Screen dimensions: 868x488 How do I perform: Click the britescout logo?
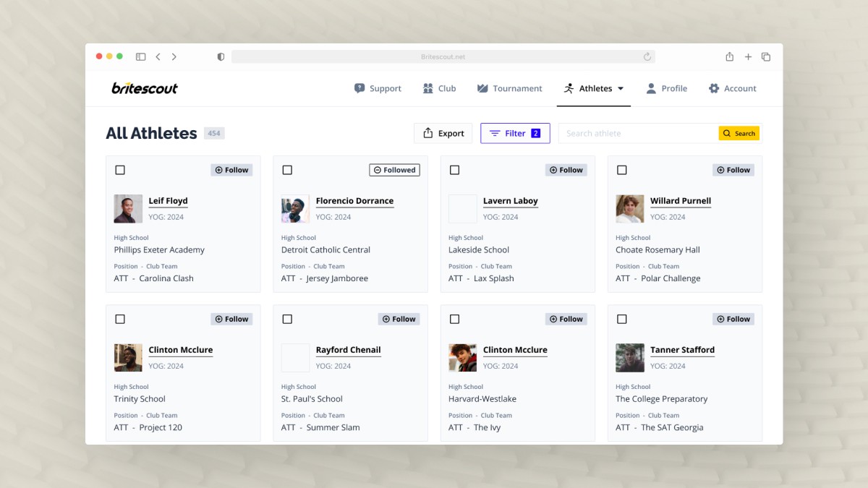[x=145, y=88]
